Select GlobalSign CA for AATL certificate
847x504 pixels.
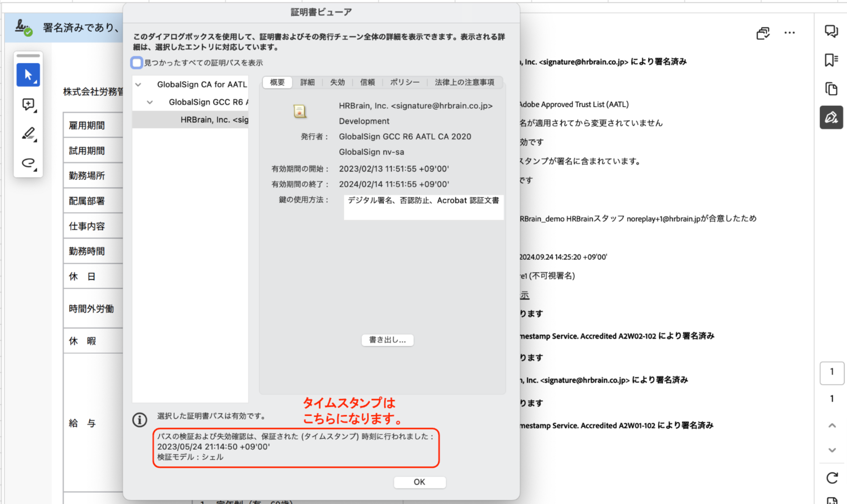pyautogui.click(x=202, y=85)
